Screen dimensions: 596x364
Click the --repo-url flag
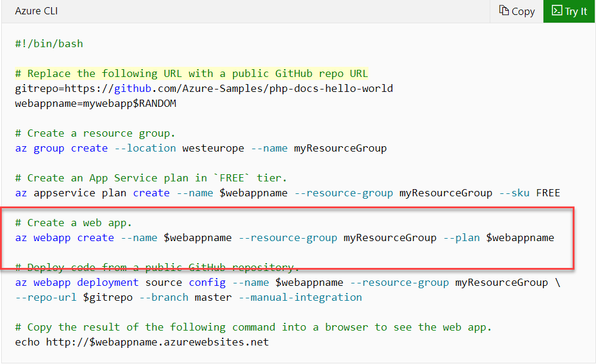(x=45, y=298)
